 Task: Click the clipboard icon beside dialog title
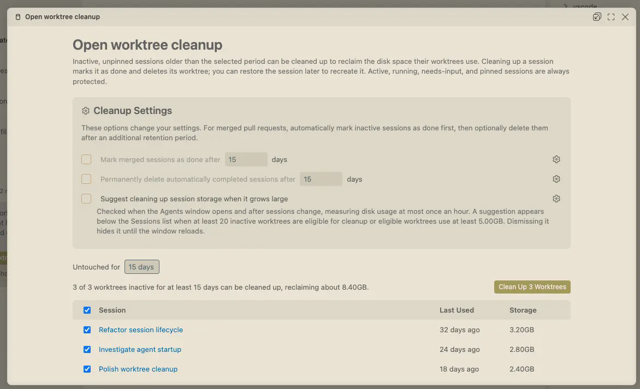pyautogui.click(x=18, y=17)
